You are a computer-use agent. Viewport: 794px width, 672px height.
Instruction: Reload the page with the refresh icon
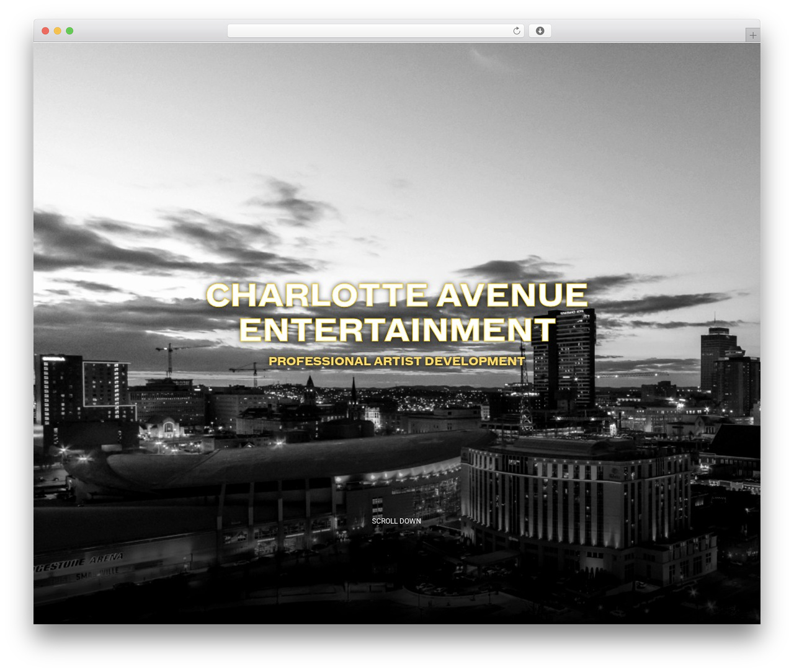coord(517,31)
